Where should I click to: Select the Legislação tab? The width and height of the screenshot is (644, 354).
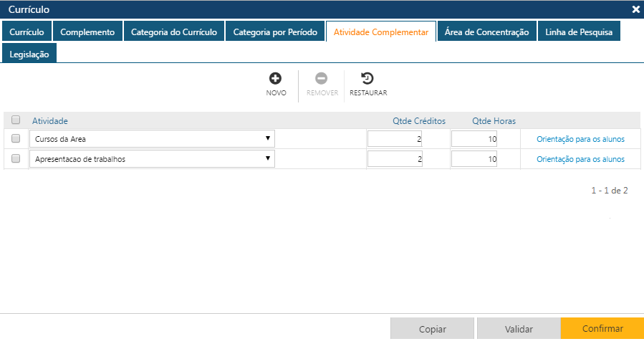tap(29, 54)
